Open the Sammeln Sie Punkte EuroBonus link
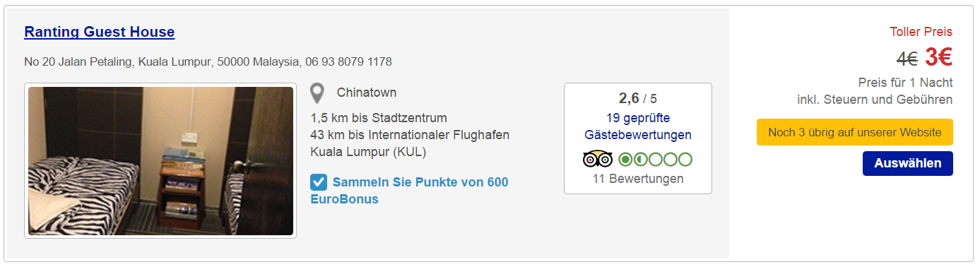Image resolution: width=980 pixels, height=267 pixels. tap(409, 191)
